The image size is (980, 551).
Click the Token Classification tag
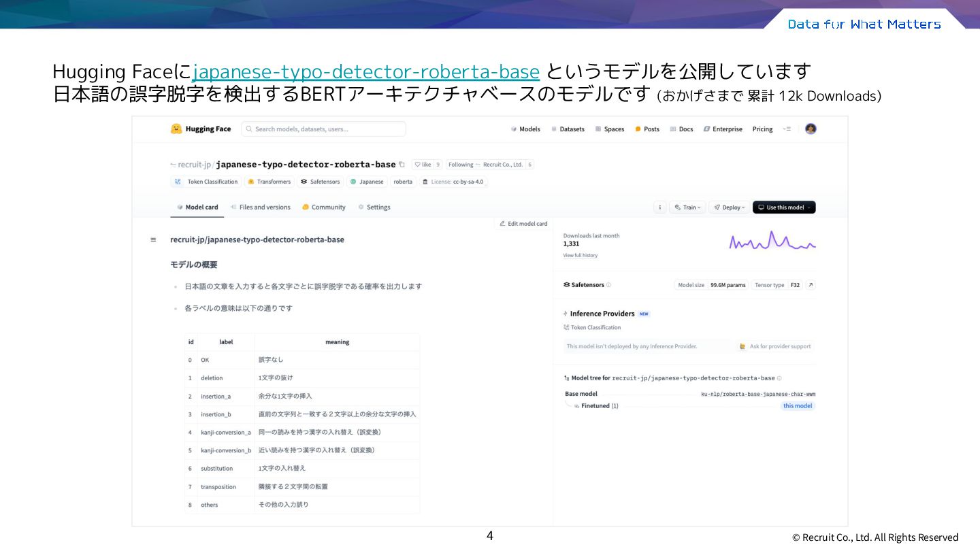[x=206, y=182]
